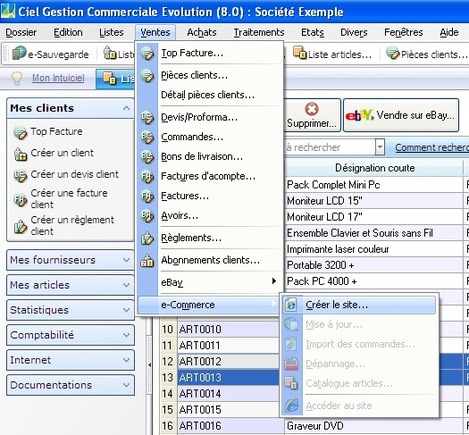
Task: Open the Listes menu
Action: [x=111, y=33]
